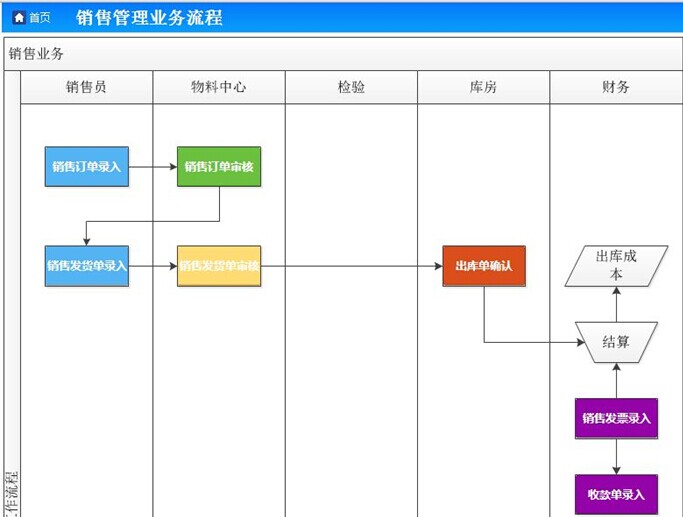The image size is (683, 517).
Task: Click the 物料中心 column header
Action: (219, 87)
